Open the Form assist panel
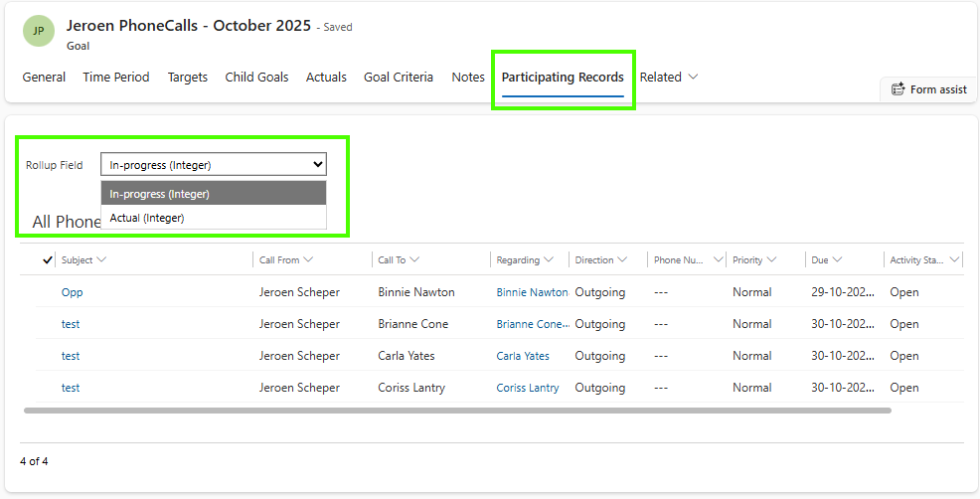 click(x=929, y=89)
